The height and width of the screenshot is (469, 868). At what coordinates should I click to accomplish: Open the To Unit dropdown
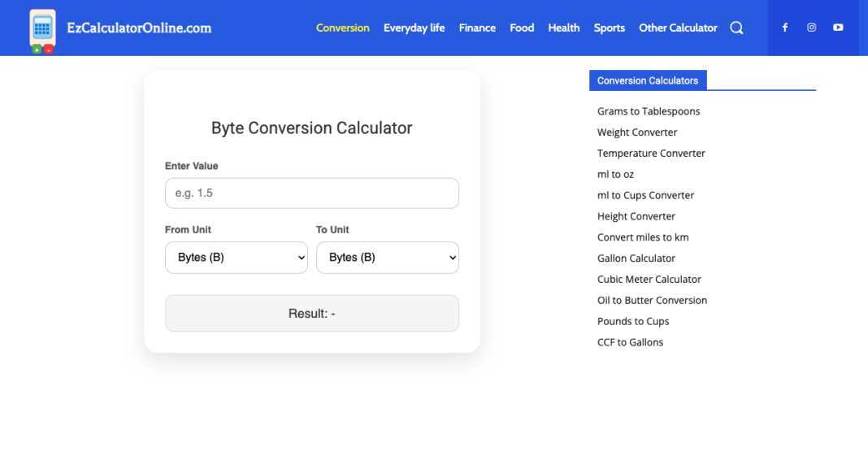coord(388,257)
